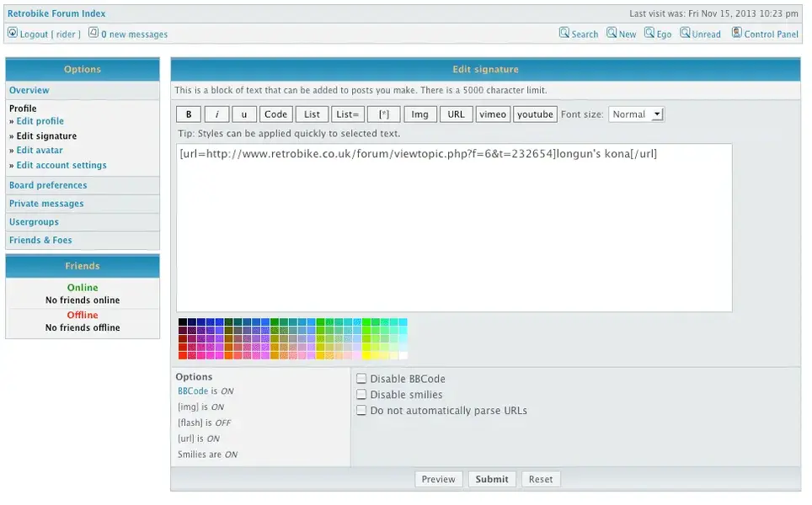Expand the Private messages section

(x=46, y=204)
